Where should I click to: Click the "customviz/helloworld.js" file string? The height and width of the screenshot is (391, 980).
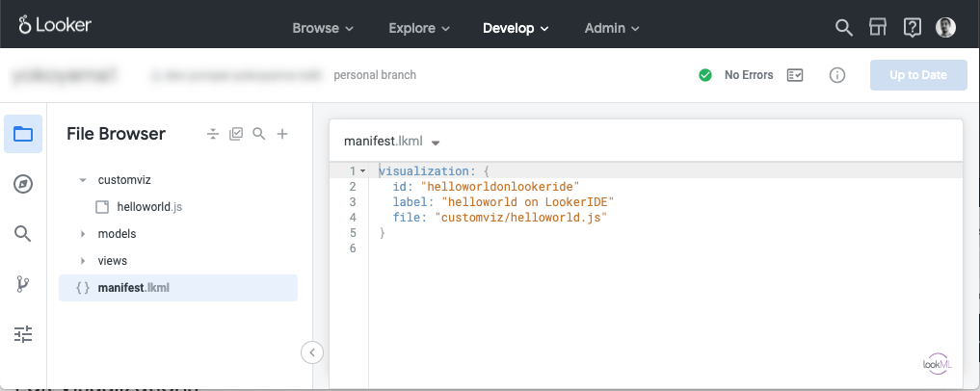coord(521,218)
